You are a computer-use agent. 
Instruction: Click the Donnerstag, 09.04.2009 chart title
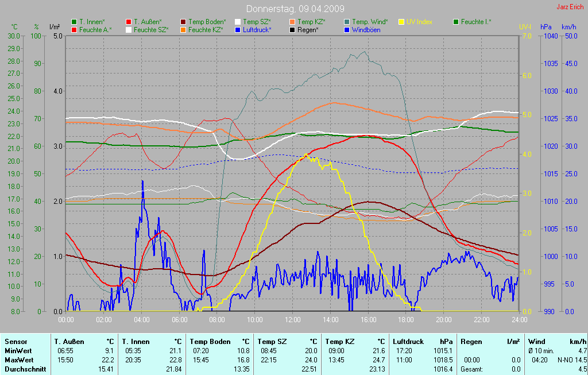(x=295, y=9)
